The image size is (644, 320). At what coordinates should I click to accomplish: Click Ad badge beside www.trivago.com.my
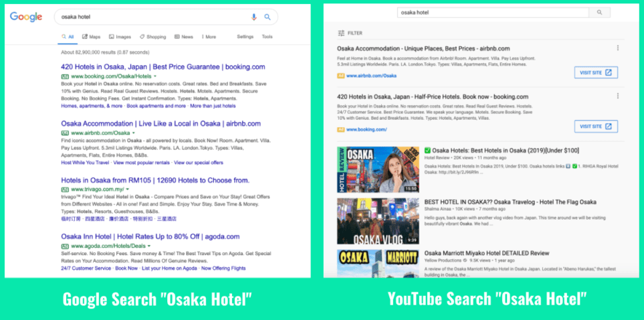point(65,189)
